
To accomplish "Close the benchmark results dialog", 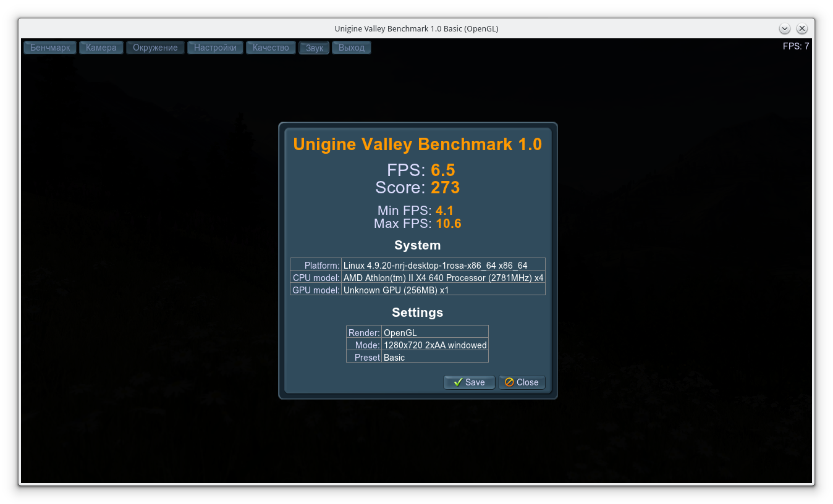I will tap(522, 382).
